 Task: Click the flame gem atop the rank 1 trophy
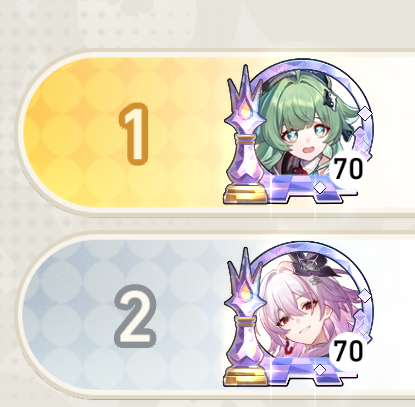[x=246, y=112]
